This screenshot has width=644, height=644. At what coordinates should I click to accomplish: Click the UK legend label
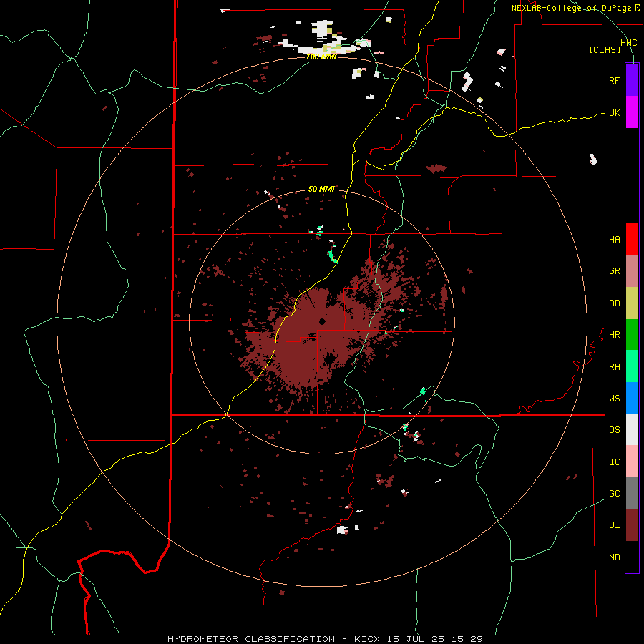[614, 112]
